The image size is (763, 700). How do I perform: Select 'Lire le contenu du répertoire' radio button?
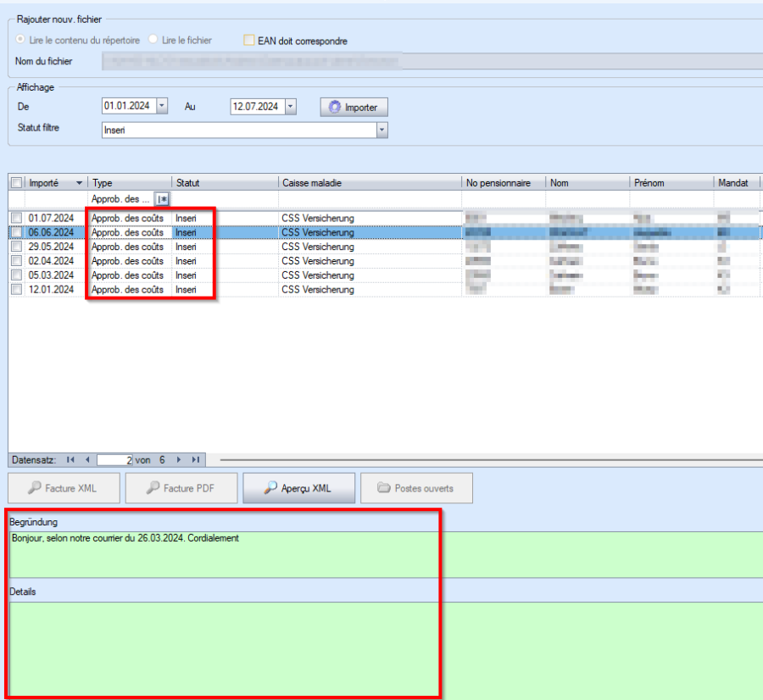click(x=20, y=39)
